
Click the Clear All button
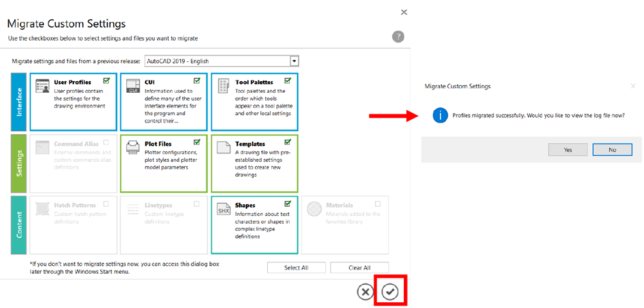pos(359,268)
